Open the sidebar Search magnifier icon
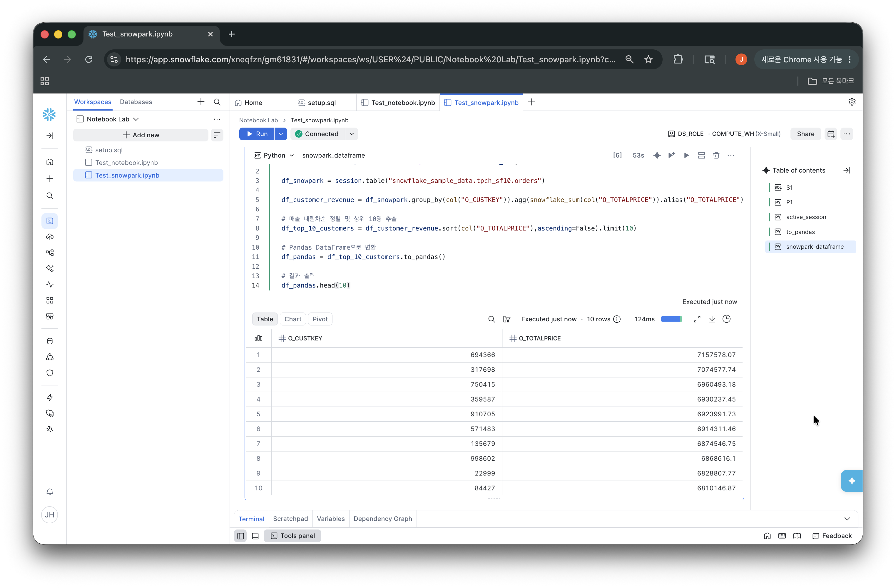This screenshot has width=896, height=588. (x=50, y=196)
